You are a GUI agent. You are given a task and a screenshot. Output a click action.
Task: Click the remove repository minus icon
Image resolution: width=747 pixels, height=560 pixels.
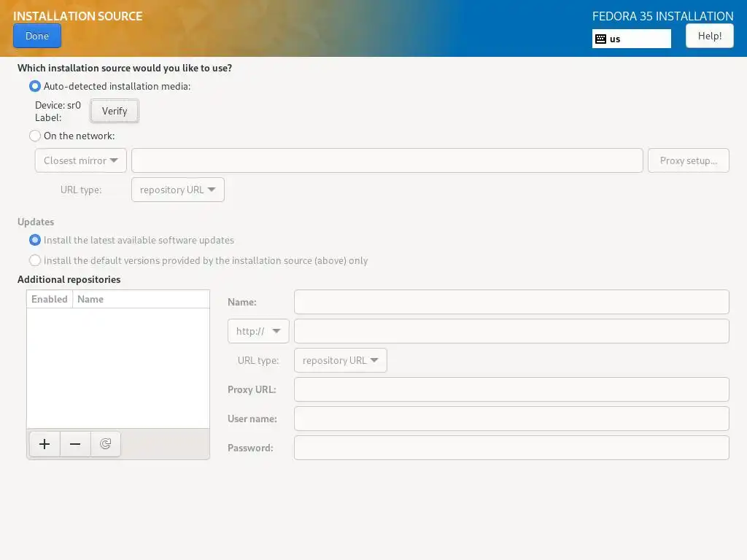point(75,444)
